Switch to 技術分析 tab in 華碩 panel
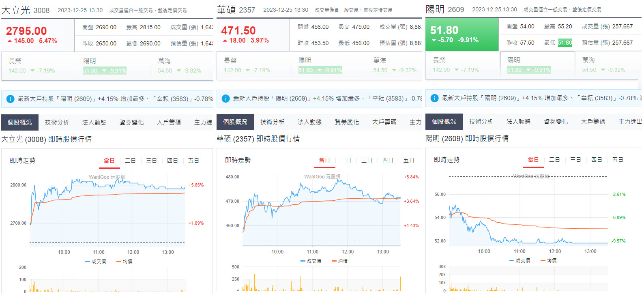 coord(273,122)
